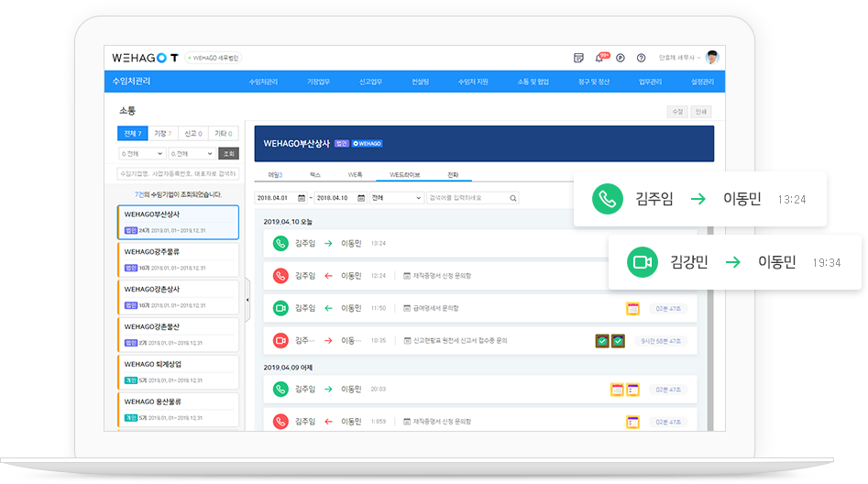Click the 수정 button

(x=677, y=111)
